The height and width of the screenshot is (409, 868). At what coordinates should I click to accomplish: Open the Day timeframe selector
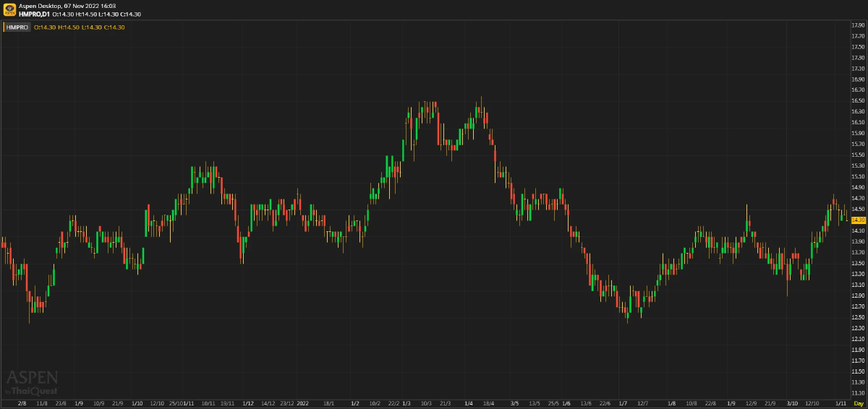tap(859, 402)
